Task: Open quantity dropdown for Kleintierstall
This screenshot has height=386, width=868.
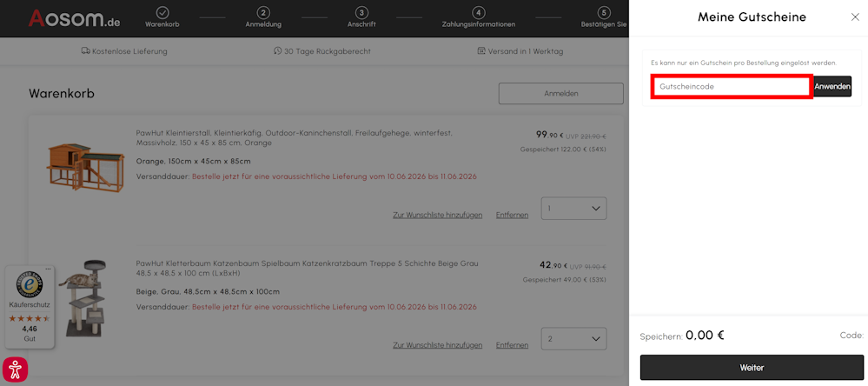Action: click(x=573, y=209)
